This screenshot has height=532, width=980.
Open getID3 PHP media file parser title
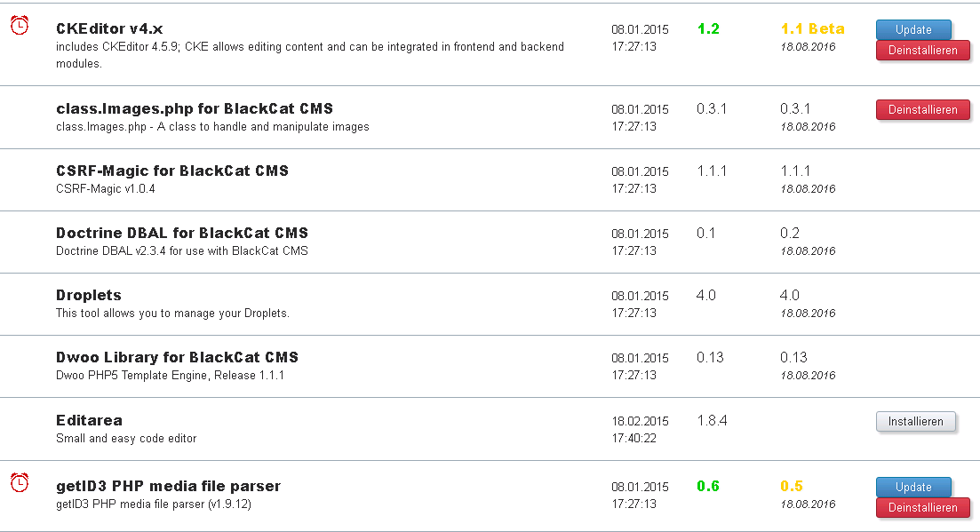[168, 486]
